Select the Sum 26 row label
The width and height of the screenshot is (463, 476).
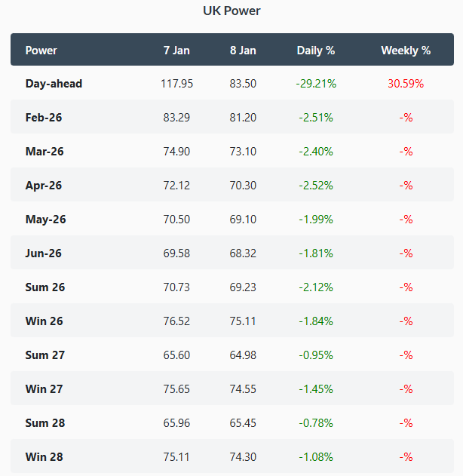pyautogui.click(x=45, y=287)
